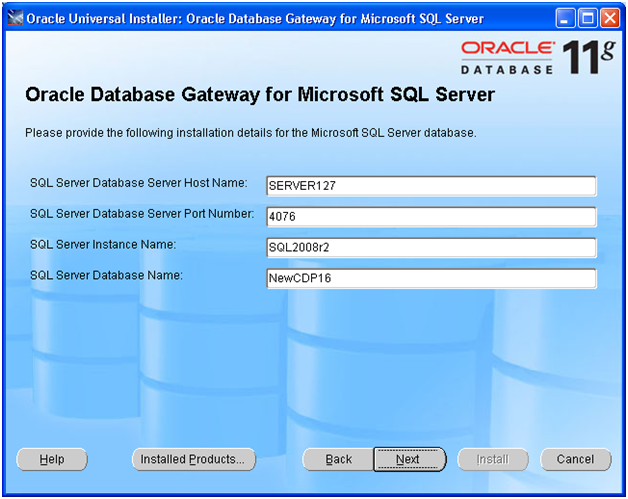This screenshot has width=628, height=499.
Task: Click the 'SQL Server Database Server Host Name:' label
Action: (x=139, y=183)
